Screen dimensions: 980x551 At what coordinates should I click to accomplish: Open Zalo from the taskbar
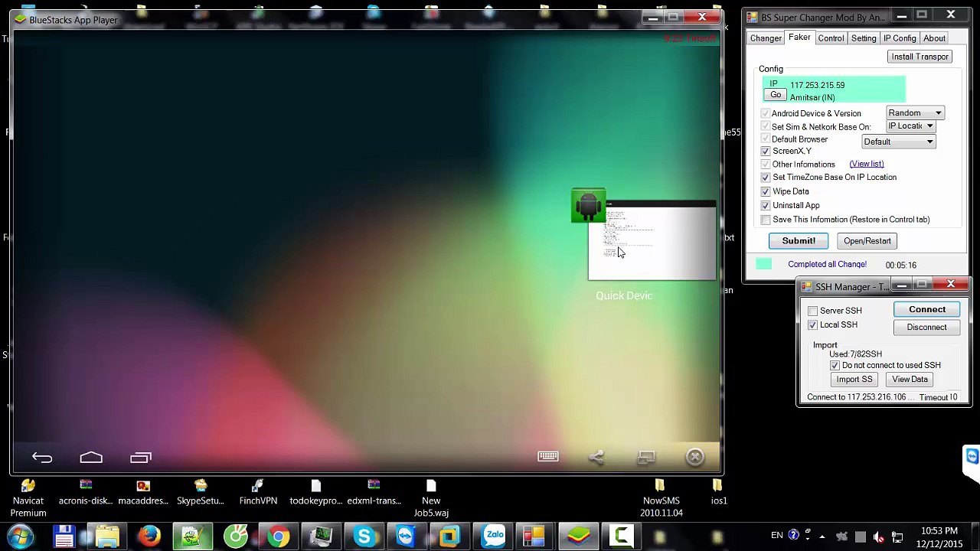(x=494, y=536)
